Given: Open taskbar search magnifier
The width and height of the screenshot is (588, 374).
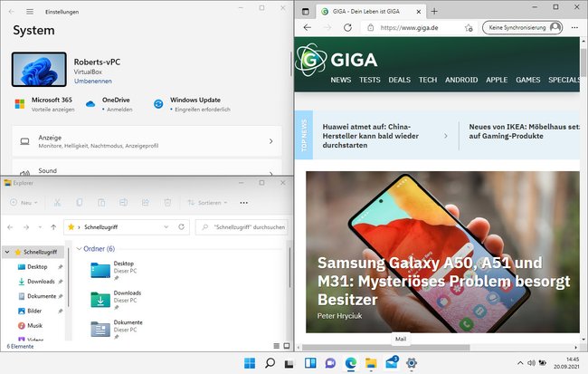Looking at the screenshot, I should coord(270,363).
